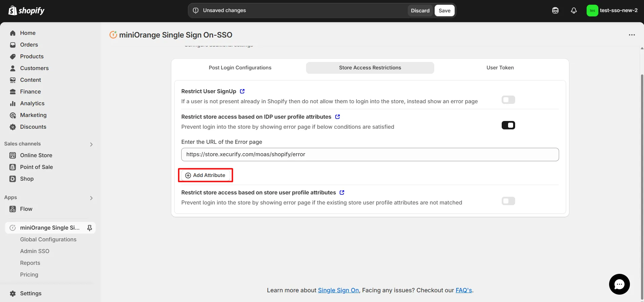
Task: Click the Discounts badge icon
Action: point(13,127)
